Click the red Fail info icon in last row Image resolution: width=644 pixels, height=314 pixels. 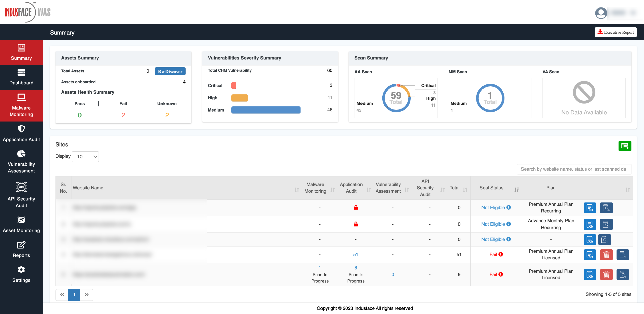(x=501, y=274)
